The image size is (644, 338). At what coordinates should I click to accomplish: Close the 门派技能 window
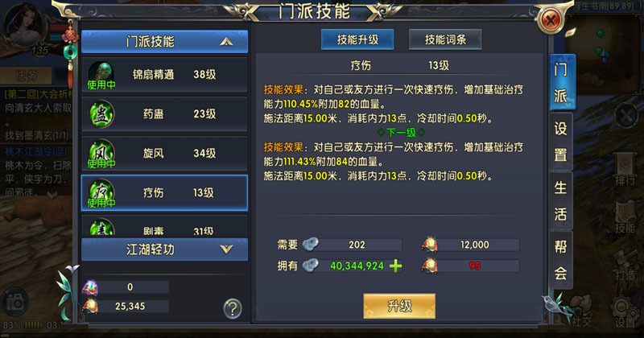click(551, 19)
